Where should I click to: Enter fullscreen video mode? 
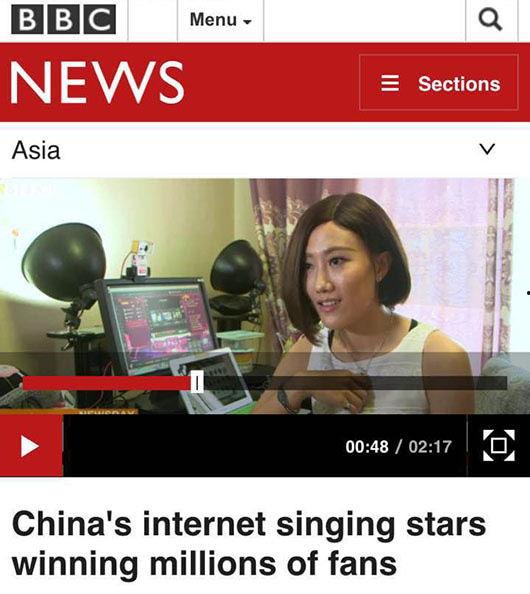tap(499, 446)
